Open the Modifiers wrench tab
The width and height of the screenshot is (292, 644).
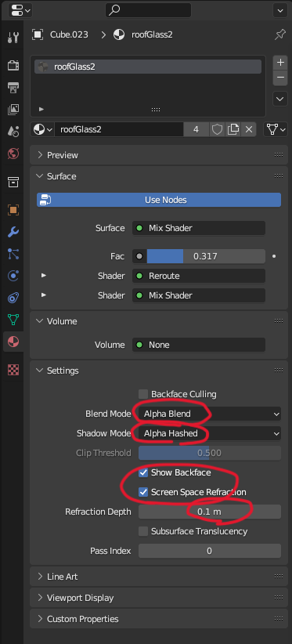coord(13,232)
